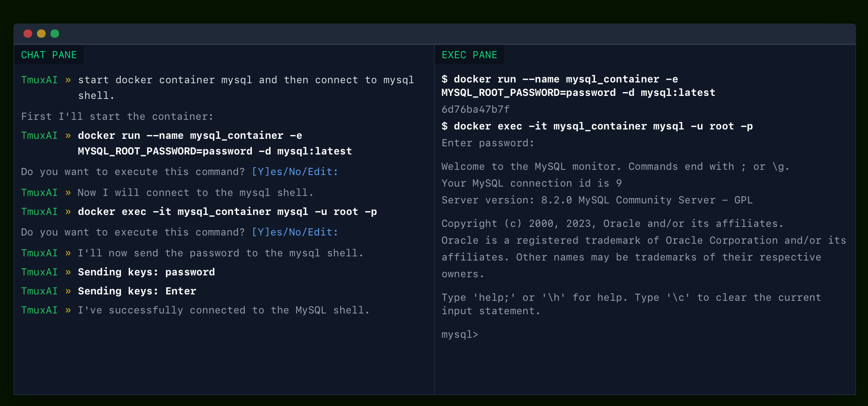This screenshot has height=406, width=868.
Task: Click the 'Server version: 8.2.0' line
Action: (x=597, y=200)
